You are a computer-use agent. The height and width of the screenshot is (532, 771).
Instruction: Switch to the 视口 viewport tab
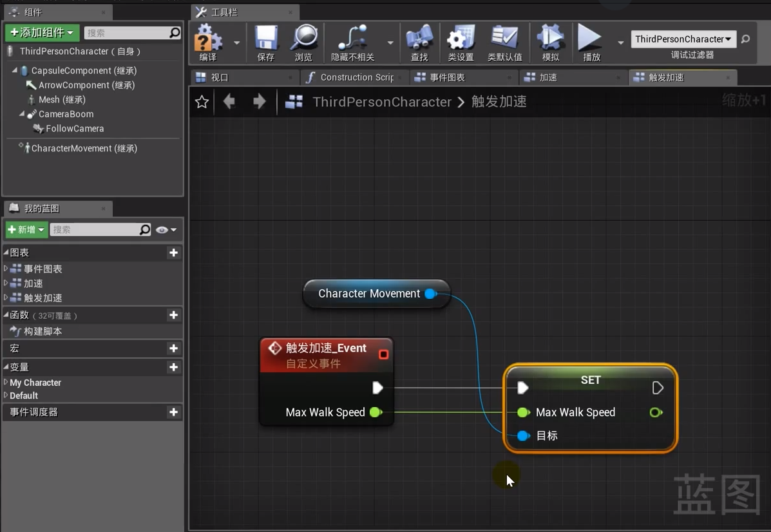(x=244, y=77)
